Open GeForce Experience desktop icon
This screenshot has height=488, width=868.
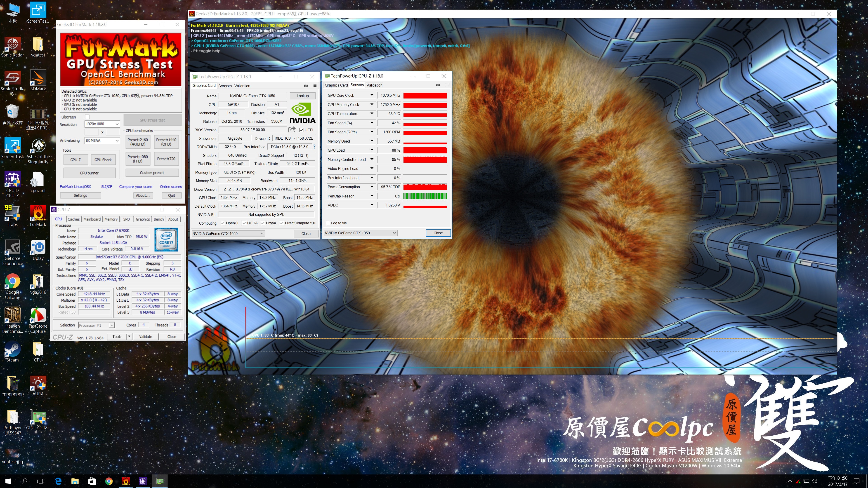[12, 252]
